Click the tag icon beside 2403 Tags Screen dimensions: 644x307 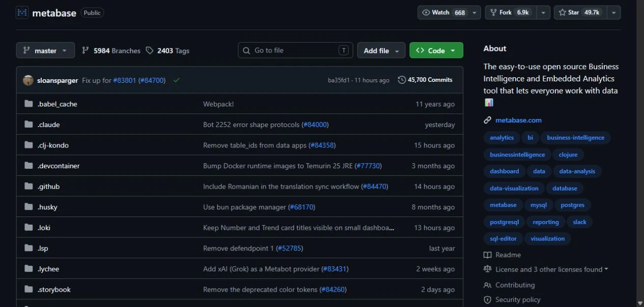tap(149, 50)
